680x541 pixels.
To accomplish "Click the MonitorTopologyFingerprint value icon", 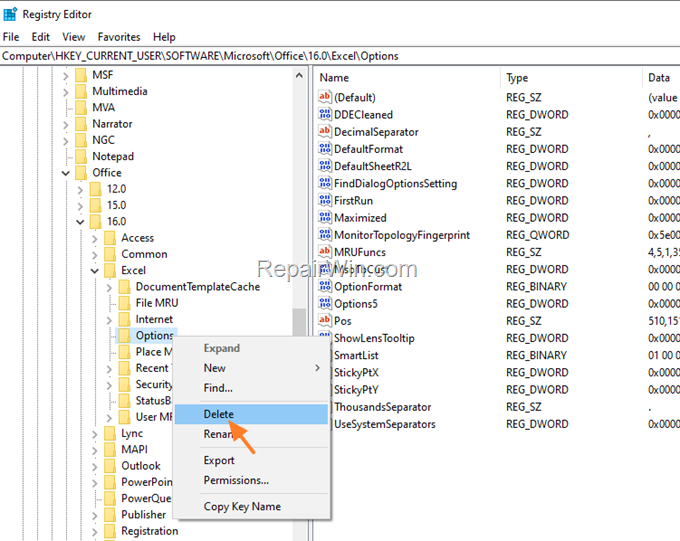I will [325, 234].
